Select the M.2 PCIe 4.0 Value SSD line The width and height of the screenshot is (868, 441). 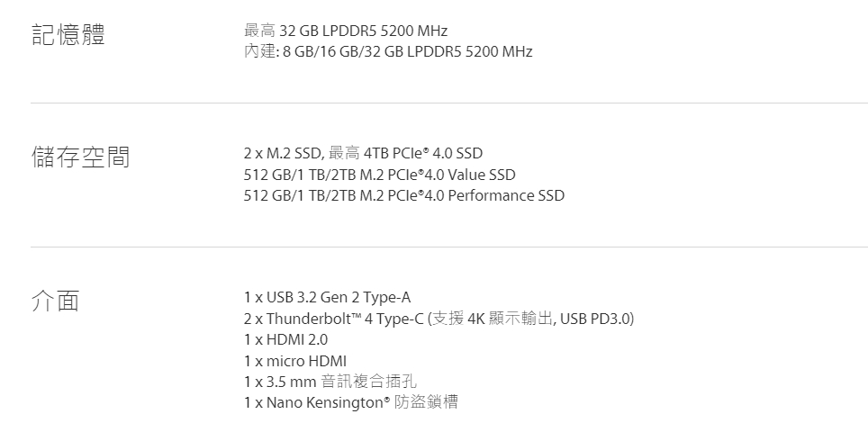tap(380, 175)
